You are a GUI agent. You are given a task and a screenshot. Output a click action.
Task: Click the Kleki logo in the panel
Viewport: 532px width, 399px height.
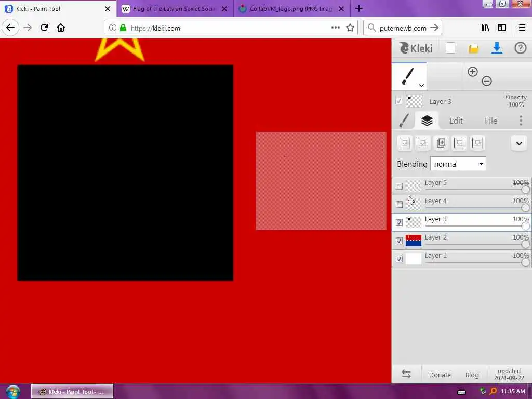pyautogui.click(x=416, y=48)
